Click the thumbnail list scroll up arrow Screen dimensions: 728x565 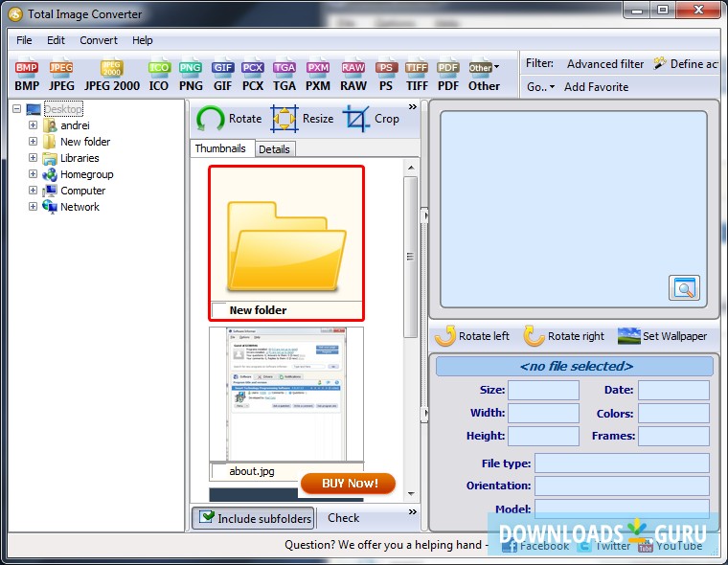pos(411,168)
